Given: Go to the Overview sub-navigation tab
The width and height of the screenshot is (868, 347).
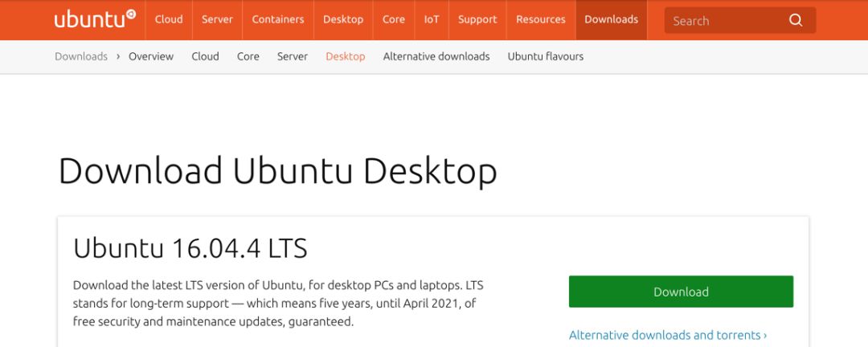Looking at the screenshot, I should pyautogui.click(x=151, y=56).
